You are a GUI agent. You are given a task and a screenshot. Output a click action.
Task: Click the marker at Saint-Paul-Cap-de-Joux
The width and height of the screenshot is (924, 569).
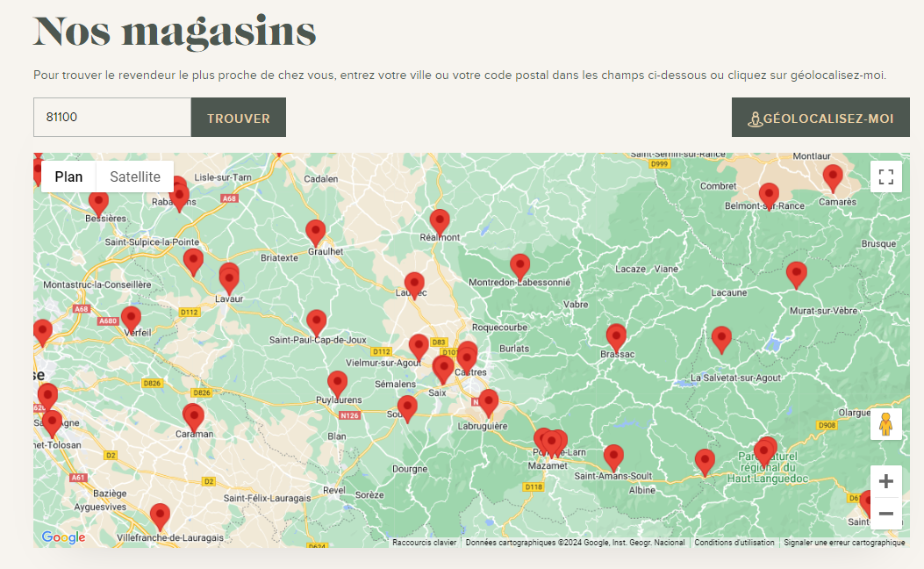[x=317, y=322]
